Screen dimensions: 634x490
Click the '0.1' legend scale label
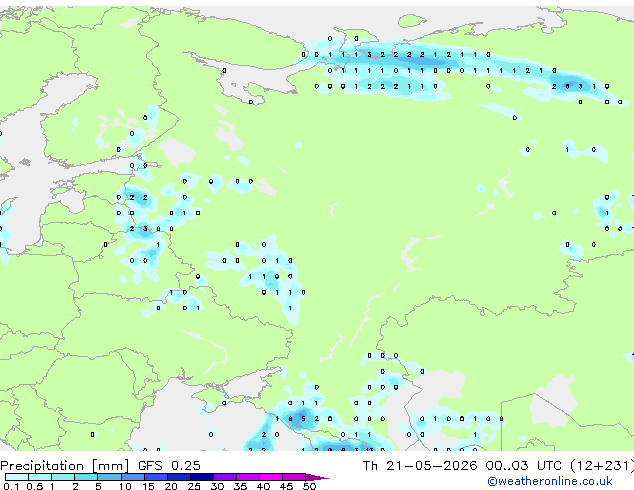pyautogui.click(x=11, y=486)
